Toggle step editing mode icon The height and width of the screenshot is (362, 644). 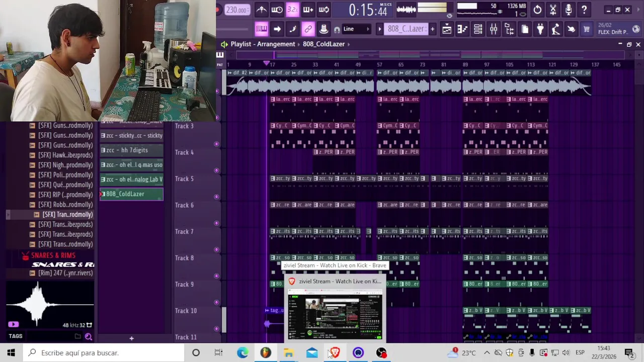(292, 29)
